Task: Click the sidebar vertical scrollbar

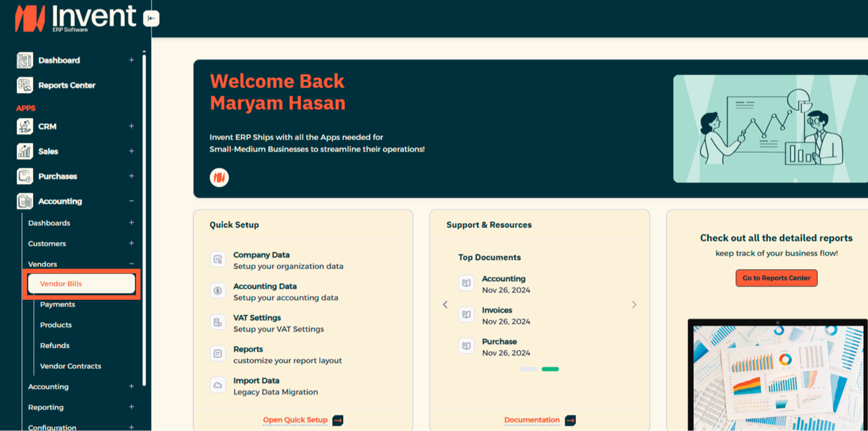Action: click(x=144, y=220)
